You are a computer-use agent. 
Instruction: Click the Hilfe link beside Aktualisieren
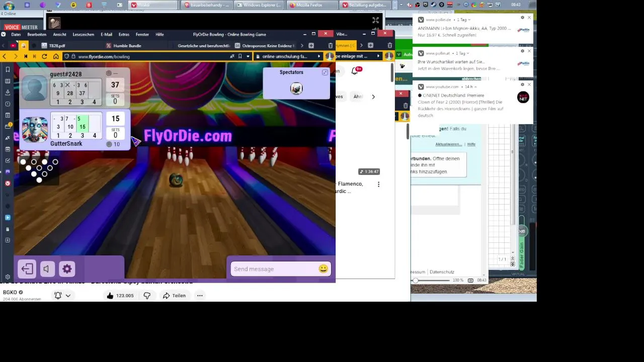471,144
